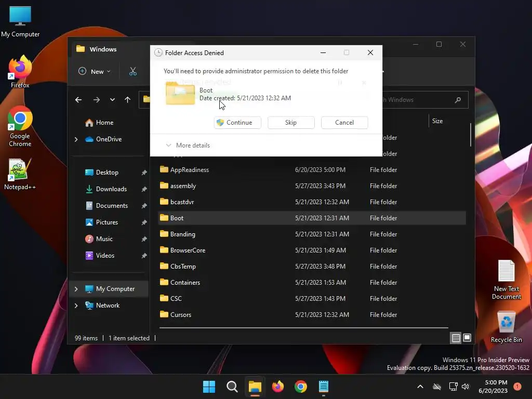This screenshot has height=399, width=532.
Task: Click Continue in Folder Access Denied dialog
Action: click(x=237, y=123)
